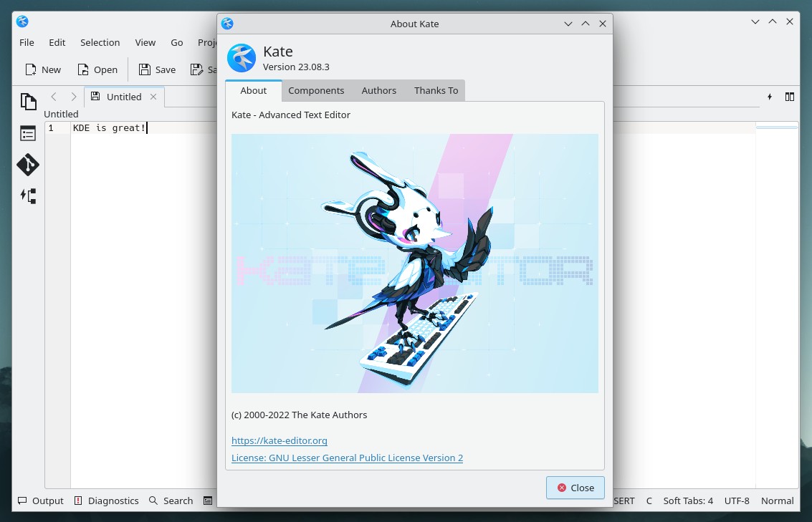Switch to the Authors tab
Image resolution: width=812 pixels, height=522 pixels.
click(378, 90)
